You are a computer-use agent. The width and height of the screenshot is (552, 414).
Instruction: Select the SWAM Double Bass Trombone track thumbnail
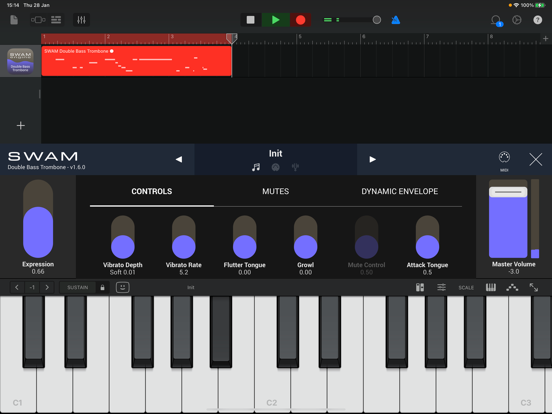pyautogui.click(x=20, y=61)
